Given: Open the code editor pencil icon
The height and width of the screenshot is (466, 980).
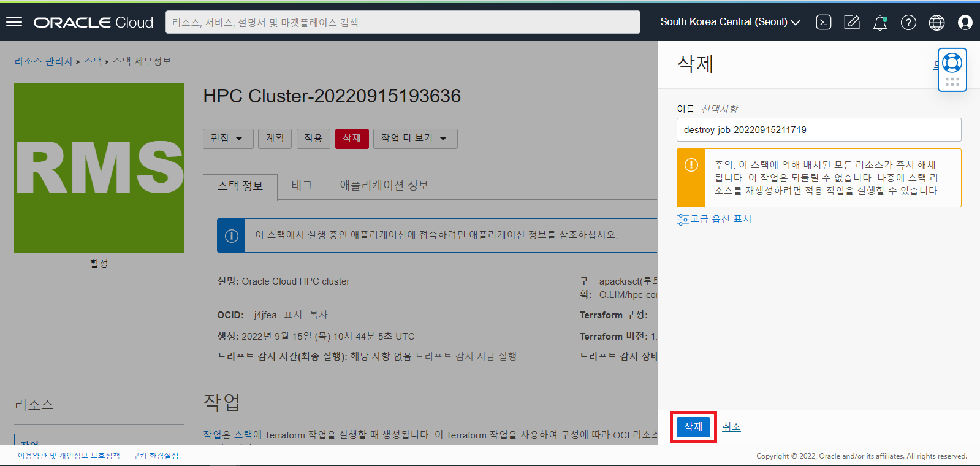Looking at the screenshot, I should 852,23.
